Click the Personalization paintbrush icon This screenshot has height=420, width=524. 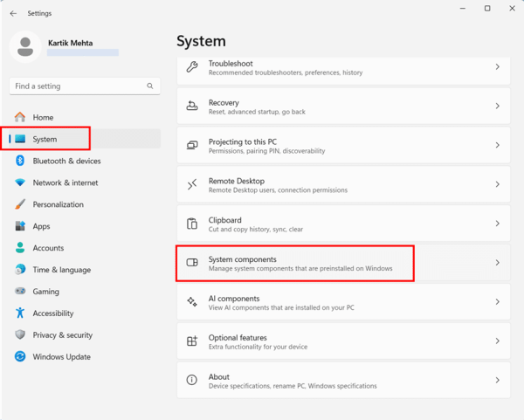[x=20, y=204]
